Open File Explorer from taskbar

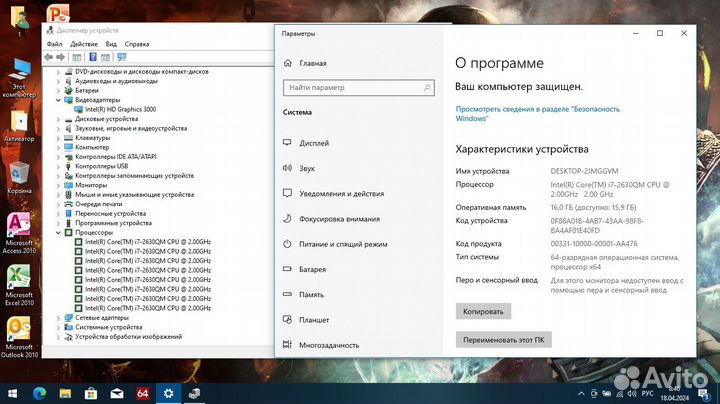coord(65,393)
